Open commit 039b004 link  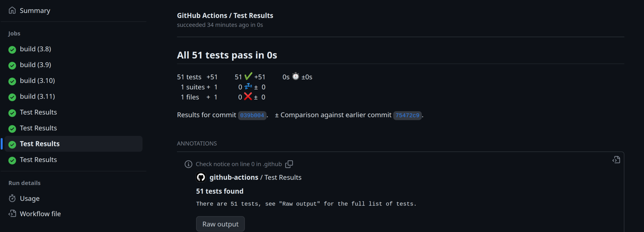pyautogui.click(x=252, y=115)
